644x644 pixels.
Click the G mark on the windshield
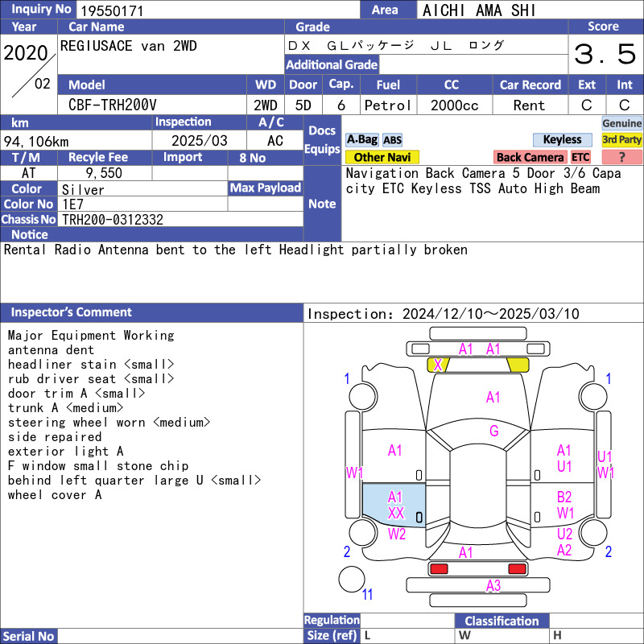(x=493, y=431)
